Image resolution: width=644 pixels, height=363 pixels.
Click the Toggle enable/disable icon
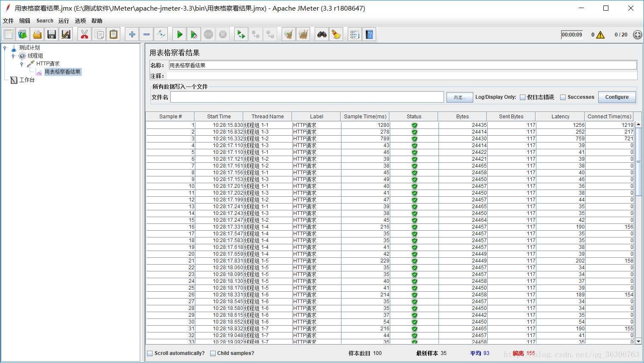click(x=161, y=34)
